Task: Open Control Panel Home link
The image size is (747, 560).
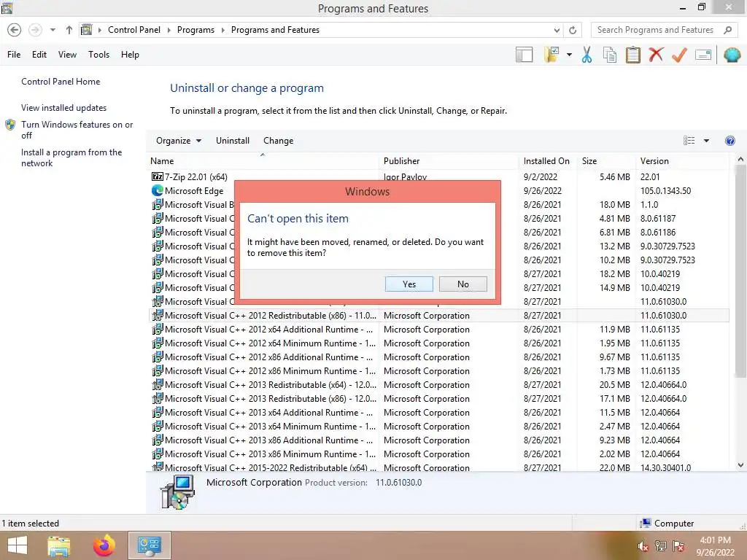Action: [61, 82]
